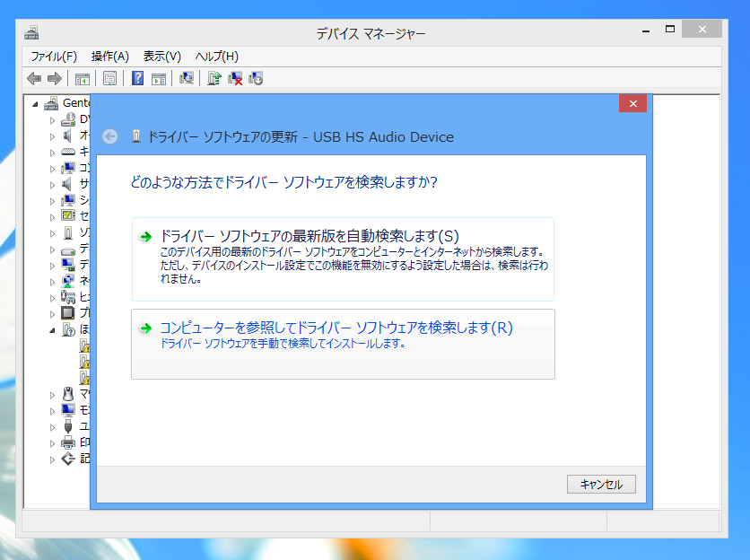Expand the シ system devices arrow
Image resolution: width=750 pixels, height=560 pixels.
[x=52, y=201]
